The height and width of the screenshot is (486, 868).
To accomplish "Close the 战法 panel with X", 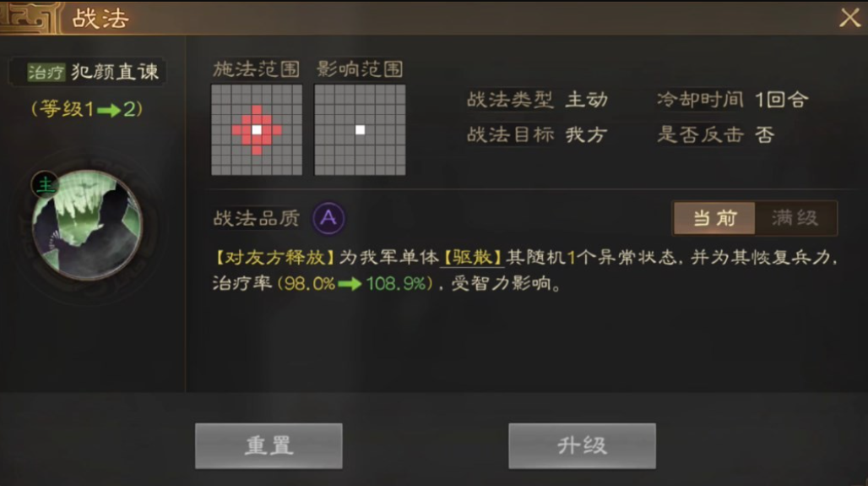I will pos(849,18).
